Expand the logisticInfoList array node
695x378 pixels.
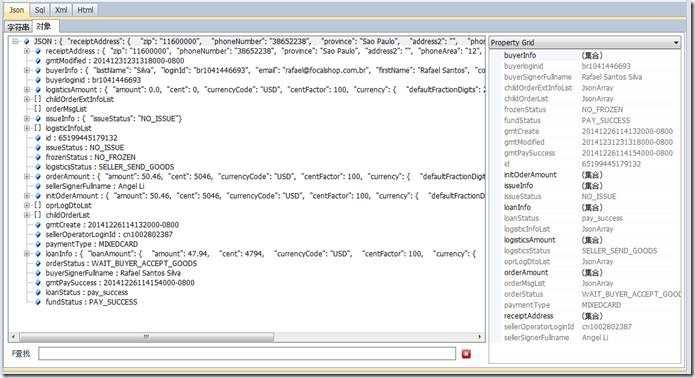click(27, 129)
